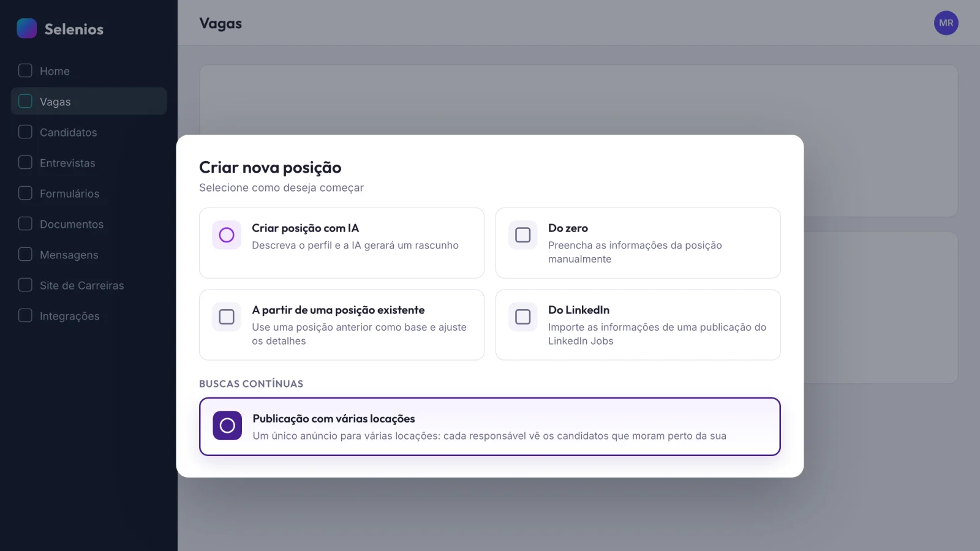Go to Home in sidebar
The height and width of the screenshot is (551, 980).
coord(89,71)
